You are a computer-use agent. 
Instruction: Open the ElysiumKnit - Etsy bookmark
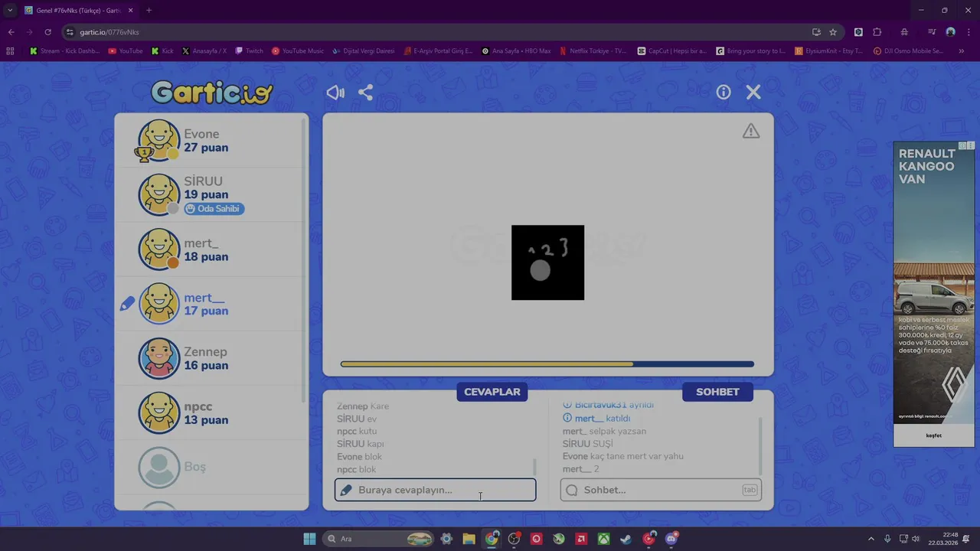click(x=829, y=51)
